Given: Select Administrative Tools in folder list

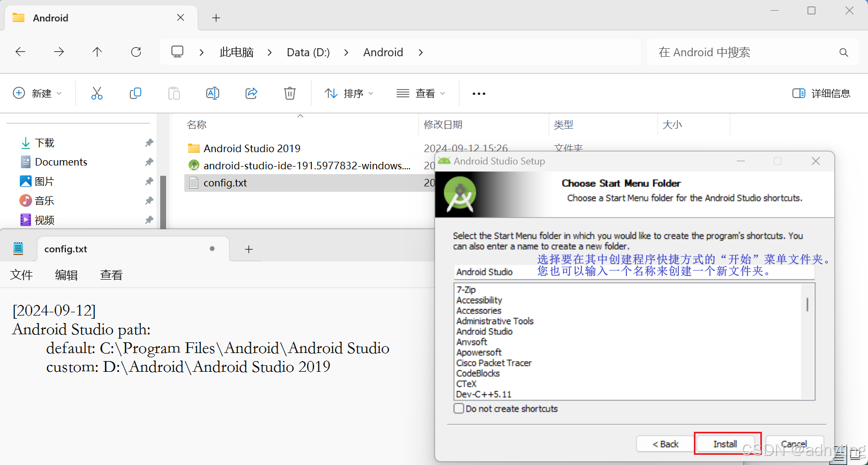Looking at the screenshot, I should click(495, 321).
